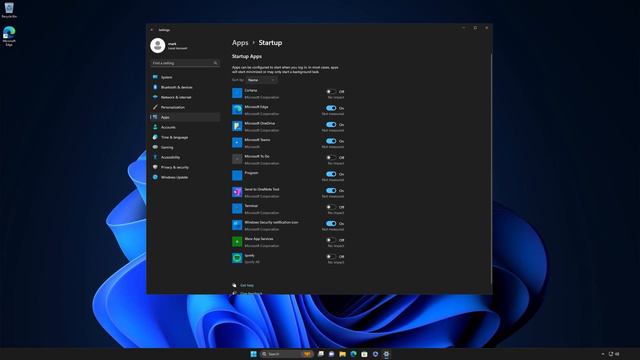Open Accounts settings

pyautogui.click(x=185, y=127)
